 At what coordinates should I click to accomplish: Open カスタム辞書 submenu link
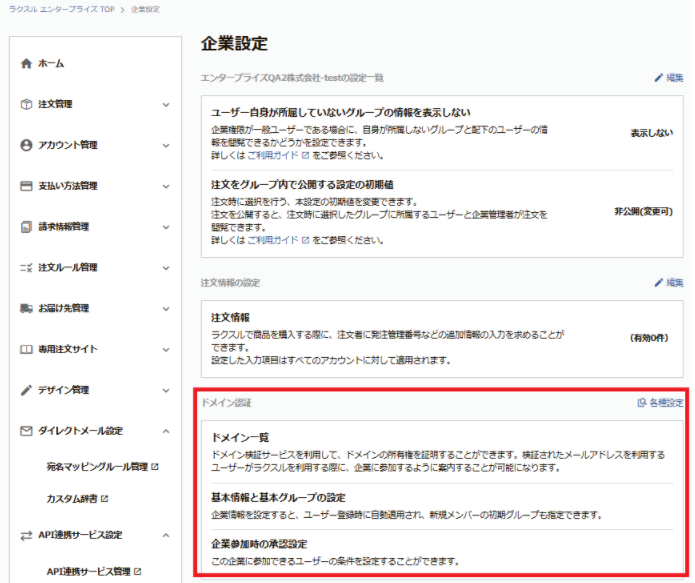pos(72,499)
